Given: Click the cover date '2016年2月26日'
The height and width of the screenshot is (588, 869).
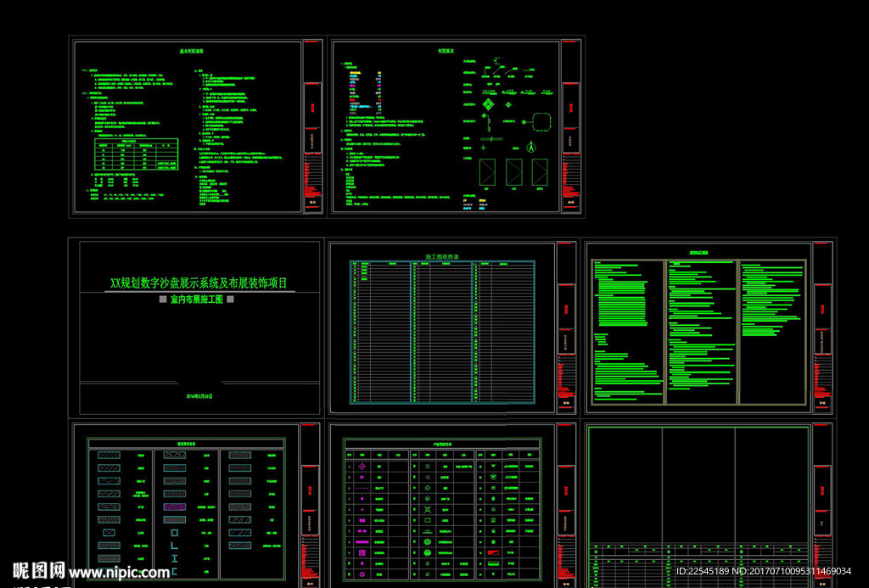Looking at the screenshot, I should click(x=199, y=397).
